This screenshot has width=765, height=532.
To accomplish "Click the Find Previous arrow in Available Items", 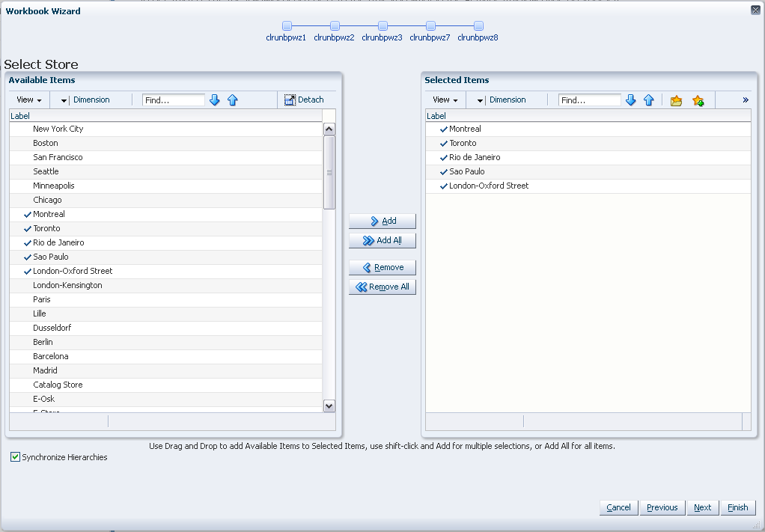I will 232,100.
